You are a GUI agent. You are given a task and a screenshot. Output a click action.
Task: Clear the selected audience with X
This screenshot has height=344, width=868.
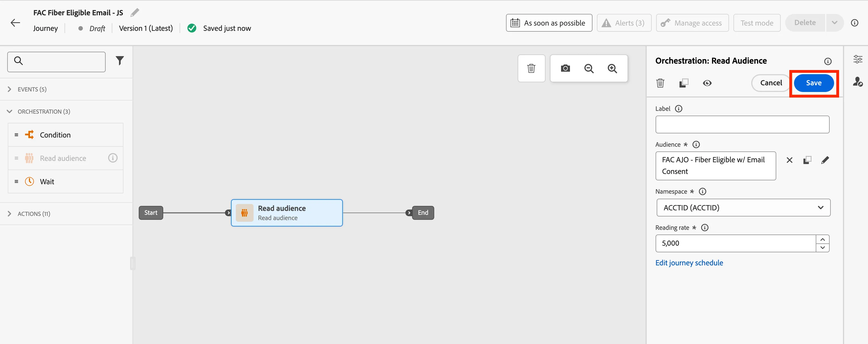[x=789, y=160]
